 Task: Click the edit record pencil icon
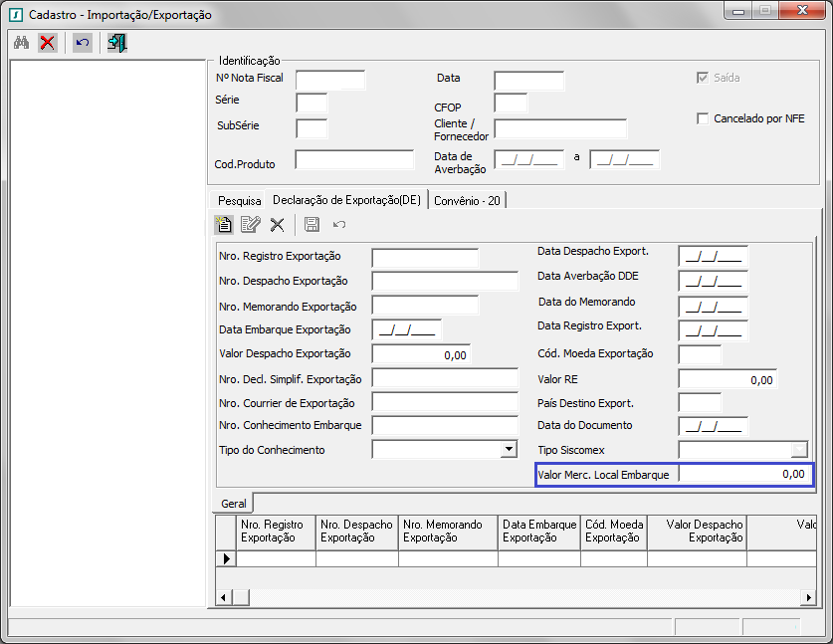(x=250, y=225)
